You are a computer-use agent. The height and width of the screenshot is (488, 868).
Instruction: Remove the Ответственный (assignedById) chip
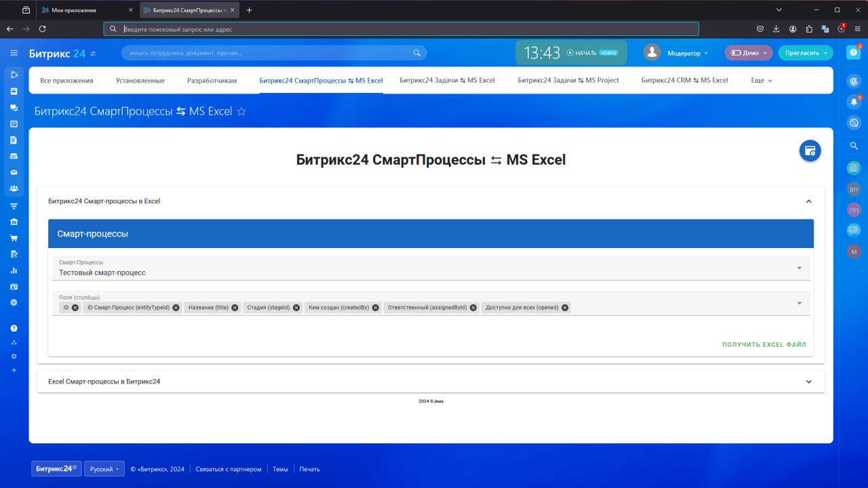coord(473,308)
